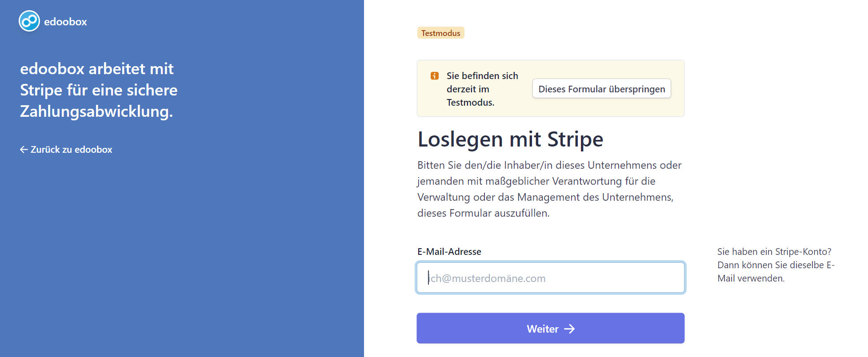Click the word Zahlungsabwicklung in headline

[96, 111]
